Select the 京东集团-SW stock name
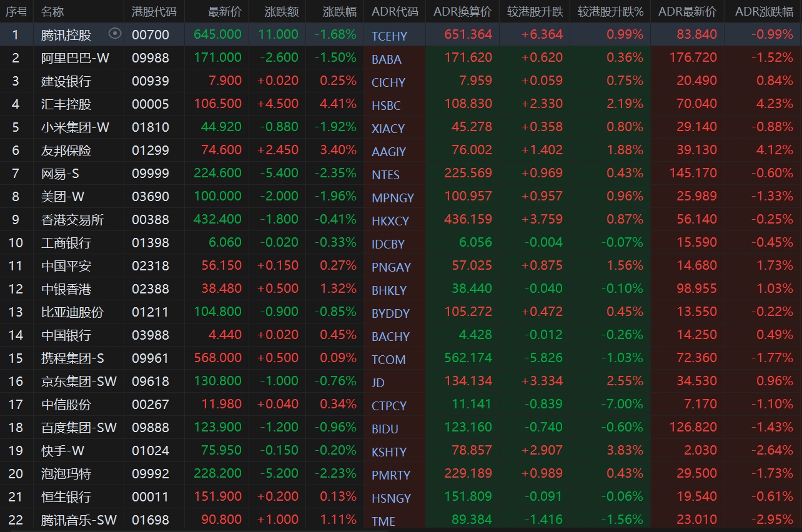This screenshot has height=532, width=802. (x=79, y=382)
